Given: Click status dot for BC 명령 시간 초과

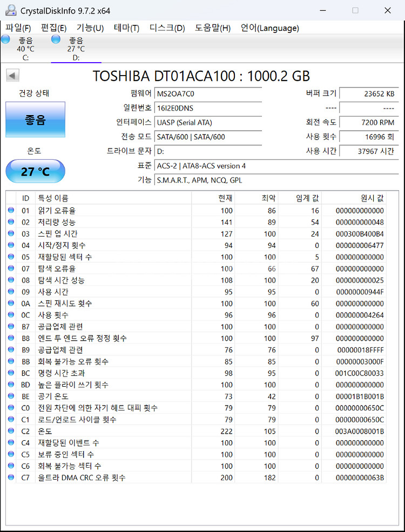Looking at the screenshot, I should 11,373.
